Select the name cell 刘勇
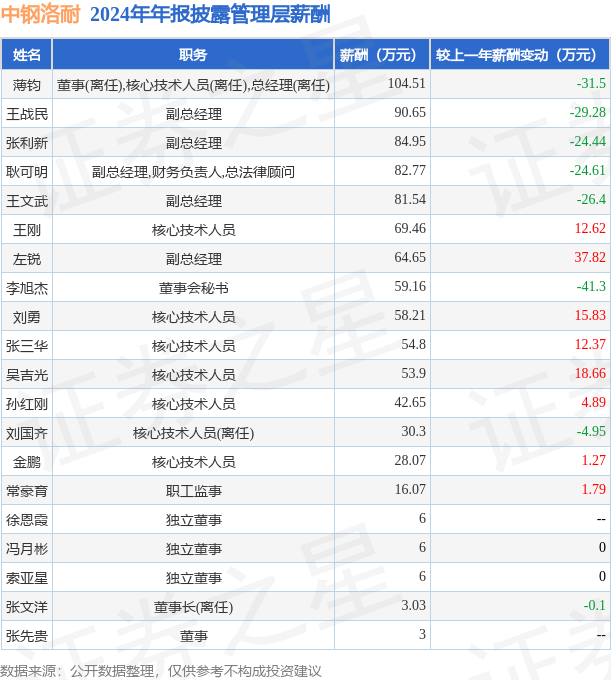Viewport: 611px width, 680px height. pyautogui.click(x=26, y=317)
